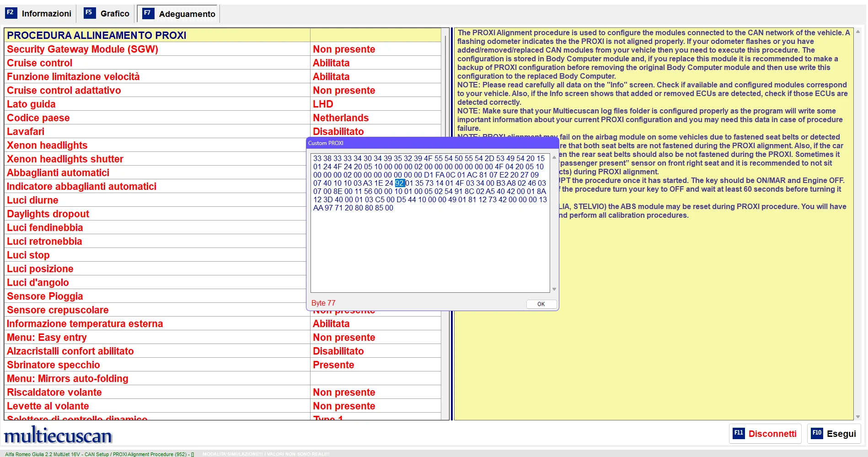
Task: Open the Grafico tab
Action: (x=114, y=14)
